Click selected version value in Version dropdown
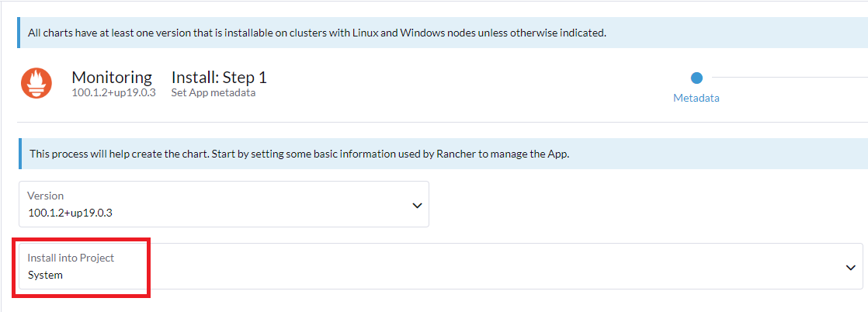Screen dimensions: 868x312 (x=70, y=213)
